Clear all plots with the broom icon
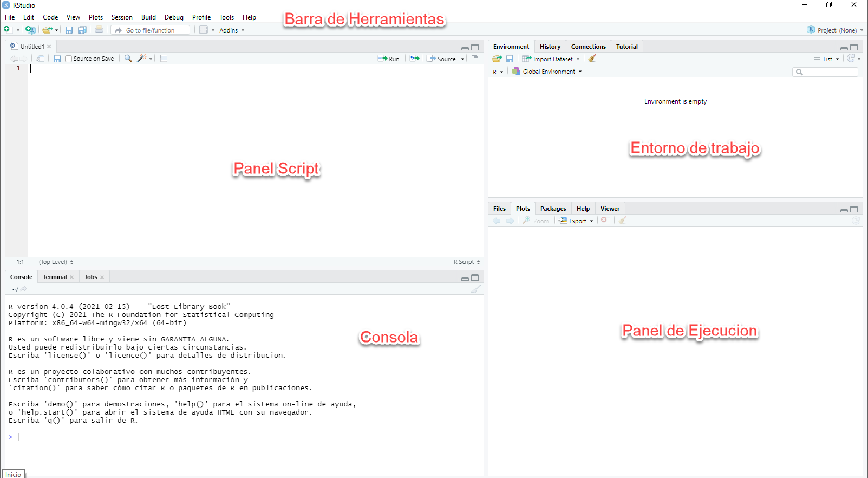868x478 pixels. (623, 220)
